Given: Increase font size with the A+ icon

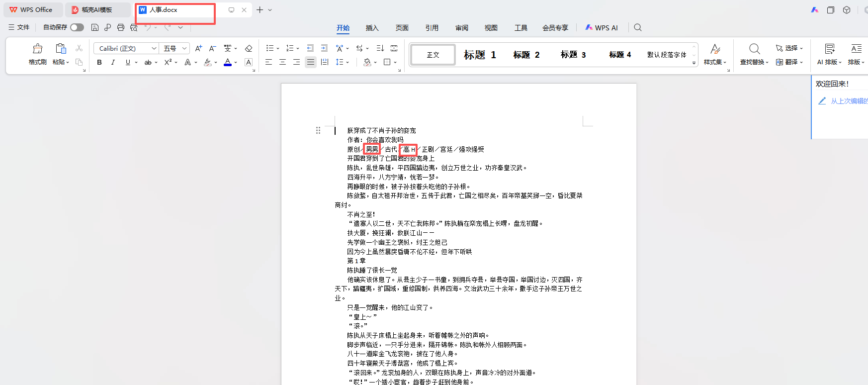Looking at the screenshot, I should [198, 48].
